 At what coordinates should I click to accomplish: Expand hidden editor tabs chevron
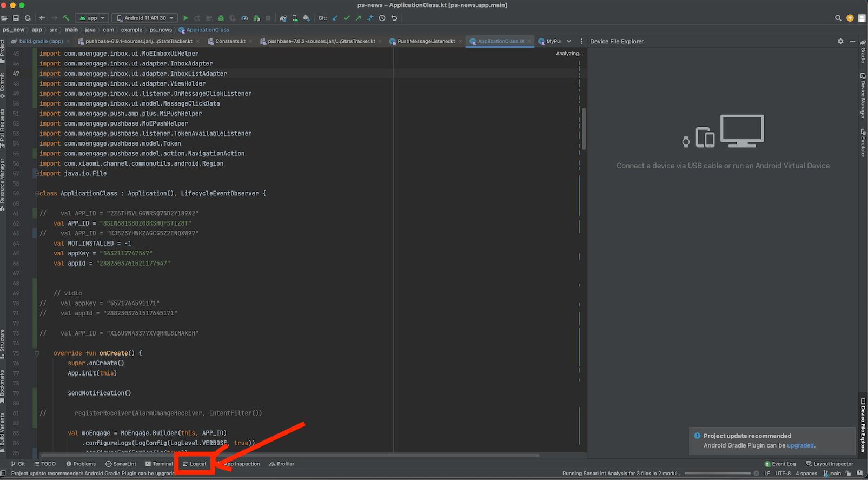pyautogui.click(x=569, y=41)
